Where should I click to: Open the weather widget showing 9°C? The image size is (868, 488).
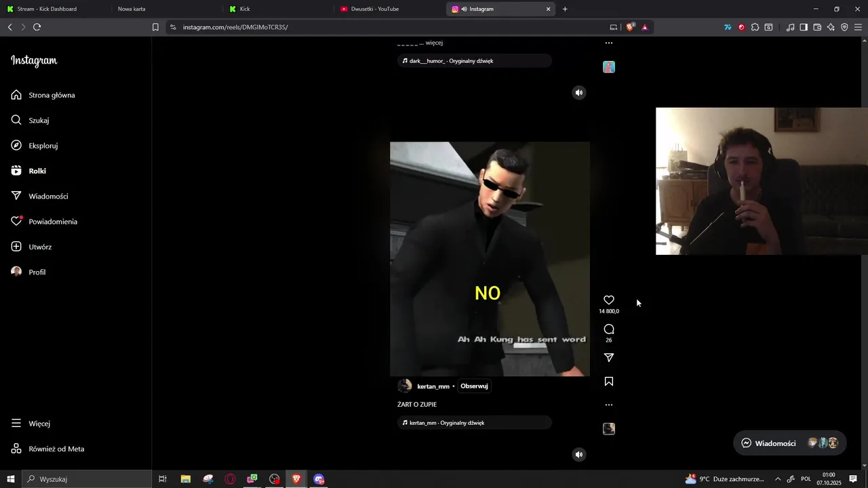[725, 479]
